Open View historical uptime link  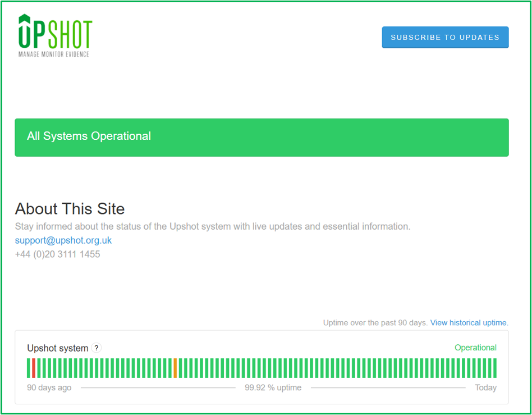(x=469, y=323)
